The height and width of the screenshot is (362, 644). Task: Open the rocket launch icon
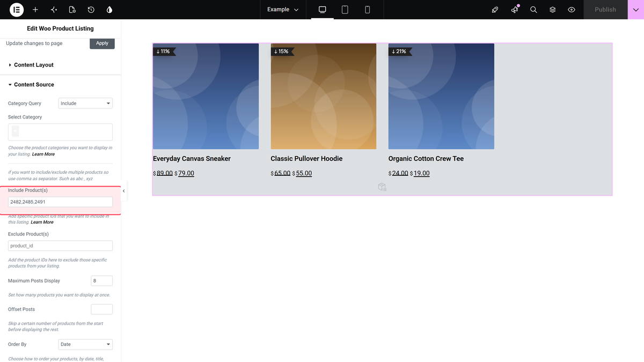[495, 10]
